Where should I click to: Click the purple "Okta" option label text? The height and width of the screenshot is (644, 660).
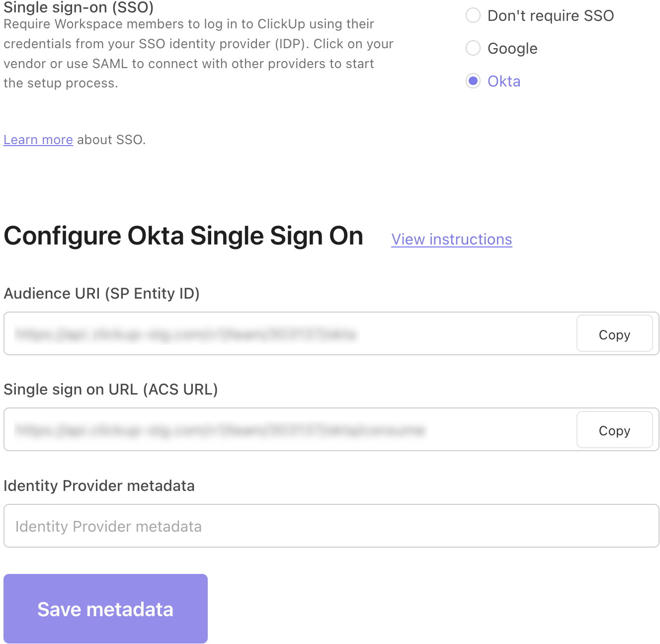504,81
